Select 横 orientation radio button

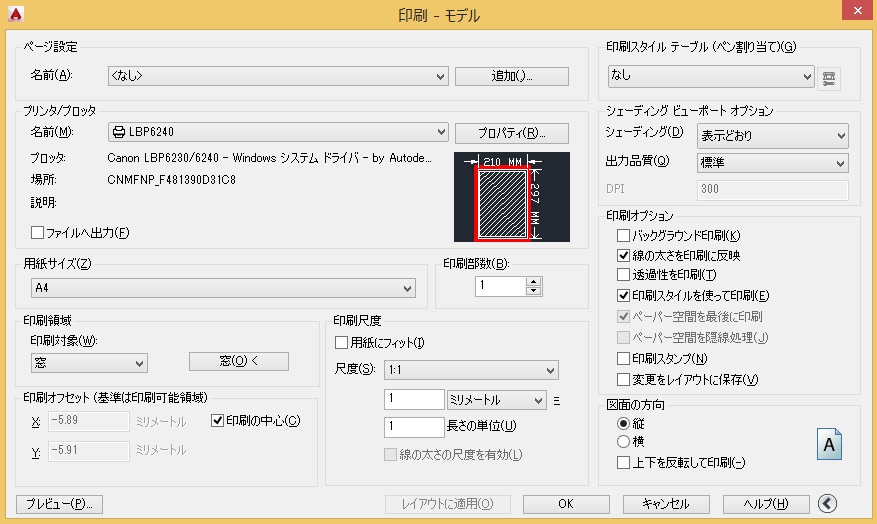624,441
